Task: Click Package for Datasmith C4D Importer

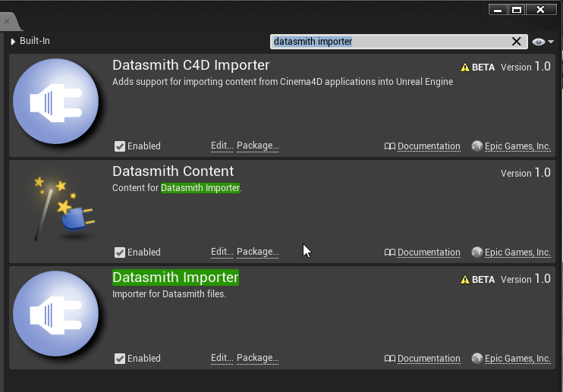Action: [x=258, y=146]
